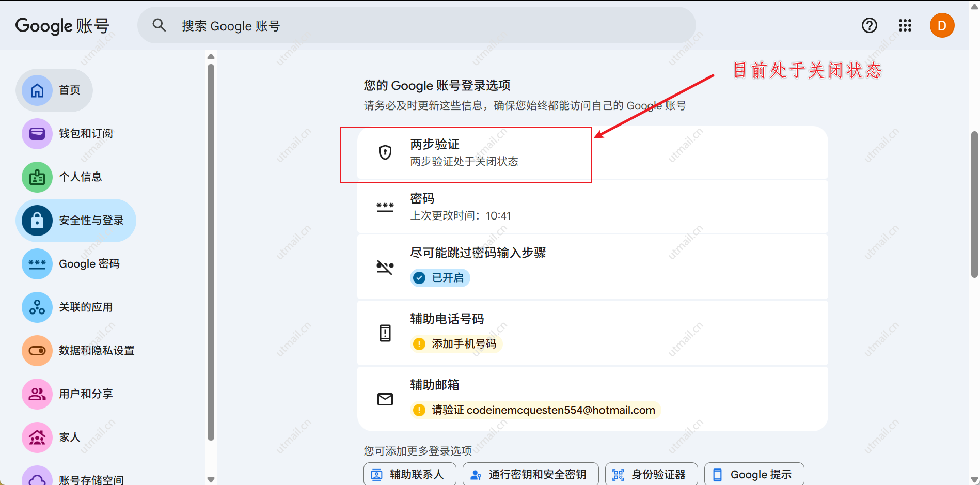Click the 辅助电话号码 phone icon
The width and height of the screenshot is (980, 485).
pos(385,333)
